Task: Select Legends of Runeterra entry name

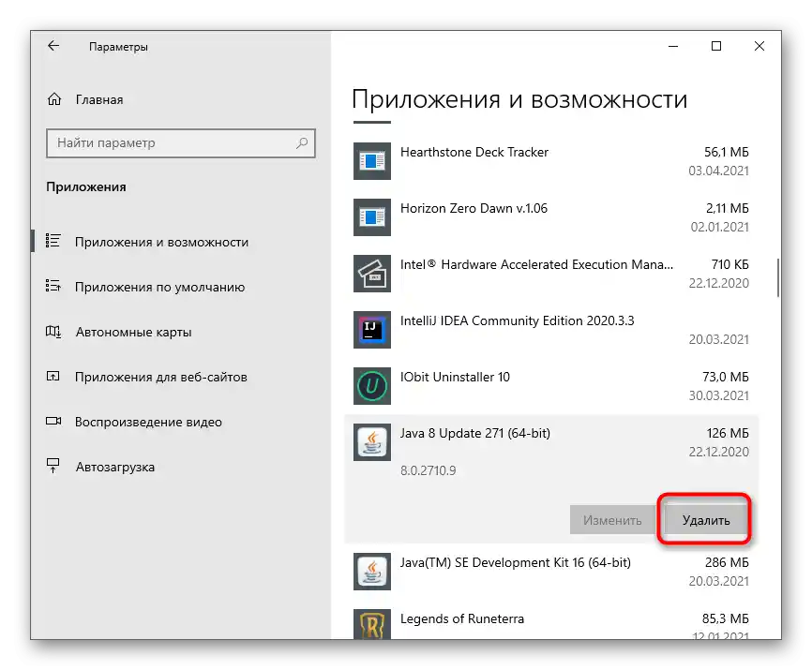Action: pos(462,618)
